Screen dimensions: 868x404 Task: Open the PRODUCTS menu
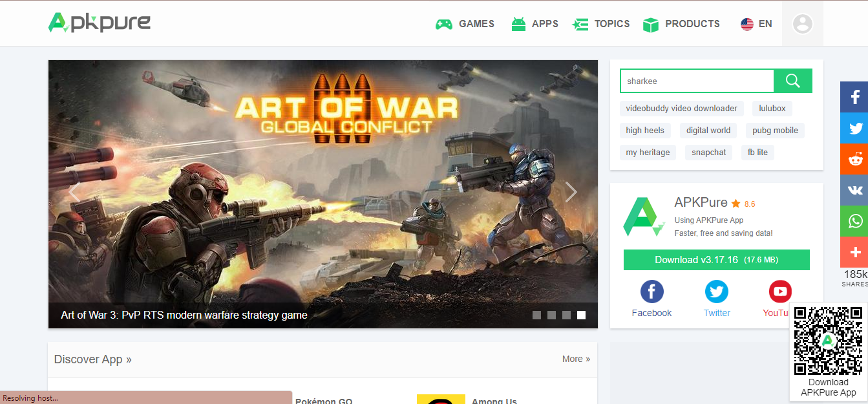[x=692, y=24]
